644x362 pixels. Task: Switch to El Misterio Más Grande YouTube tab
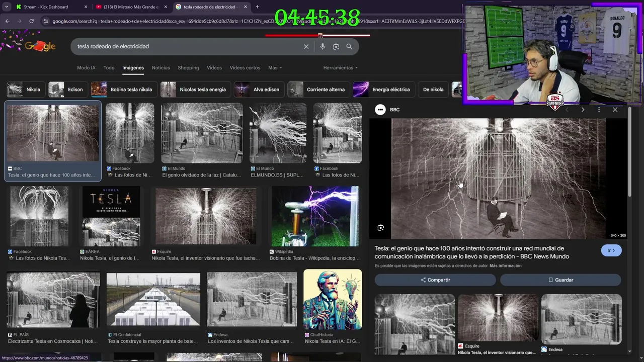click(x=131, y=7)
